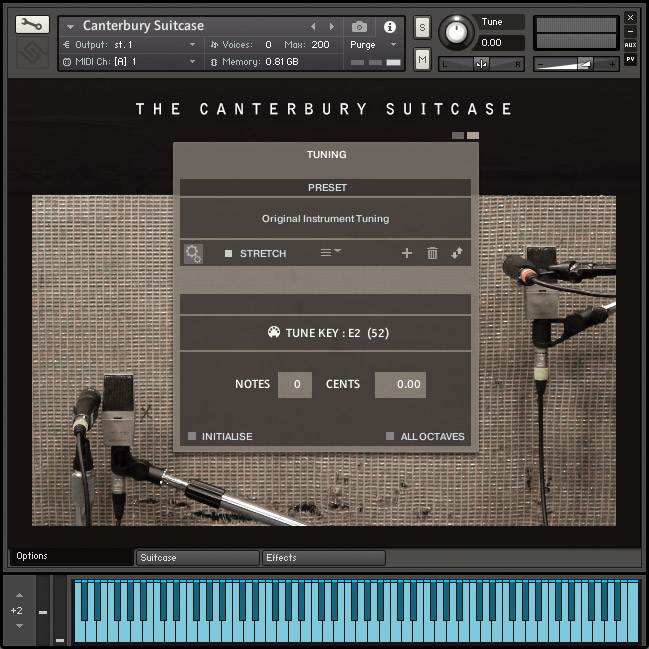Open the stretch curve list dropdown
Viewport: 649px width, 649px height.
click(x=330, y=252)
